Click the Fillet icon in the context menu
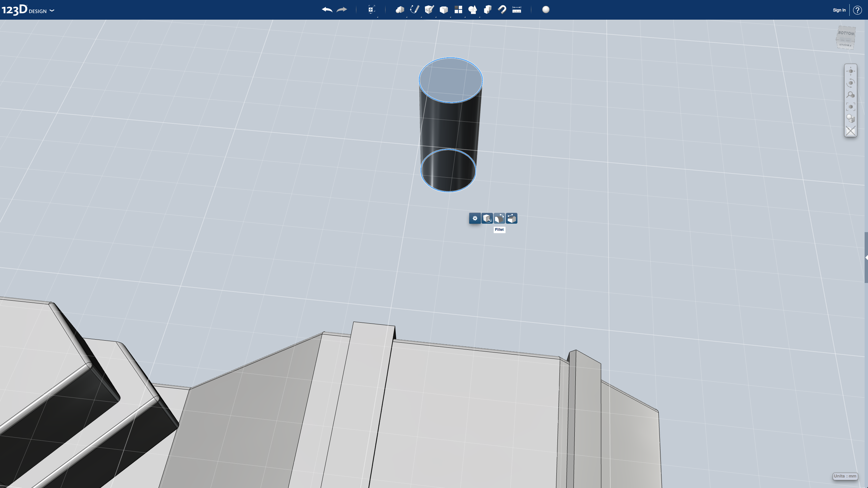Viewport: 868px width, 488px height. (499, 219)
